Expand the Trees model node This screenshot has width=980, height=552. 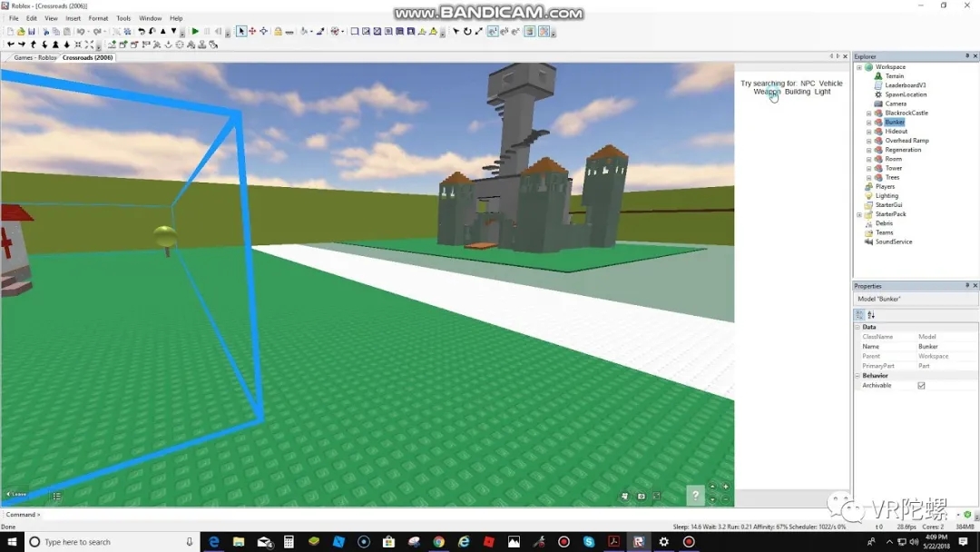(868, 178)
